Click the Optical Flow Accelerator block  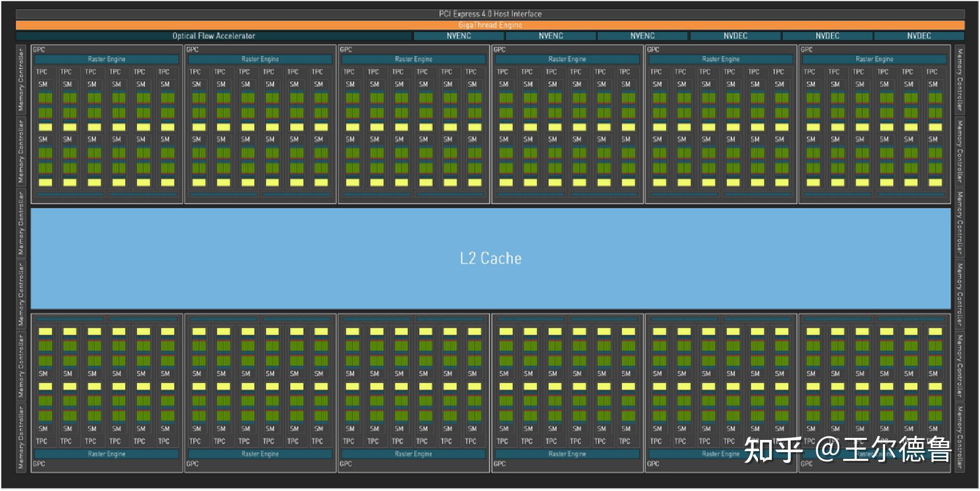point(213,36)
